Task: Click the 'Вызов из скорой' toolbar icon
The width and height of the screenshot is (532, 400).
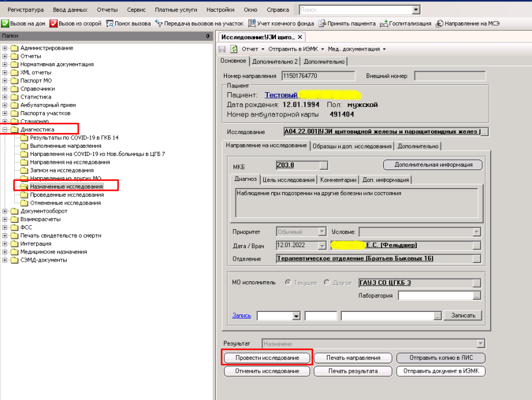Action: coord(53,24)
